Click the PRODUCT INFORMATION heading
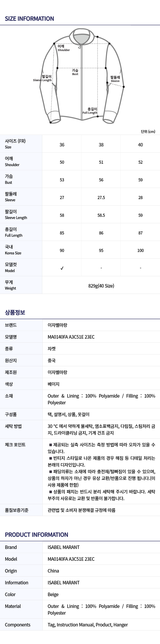The height and width of the screenshot is (644, 160). click(x=36, y=535)
